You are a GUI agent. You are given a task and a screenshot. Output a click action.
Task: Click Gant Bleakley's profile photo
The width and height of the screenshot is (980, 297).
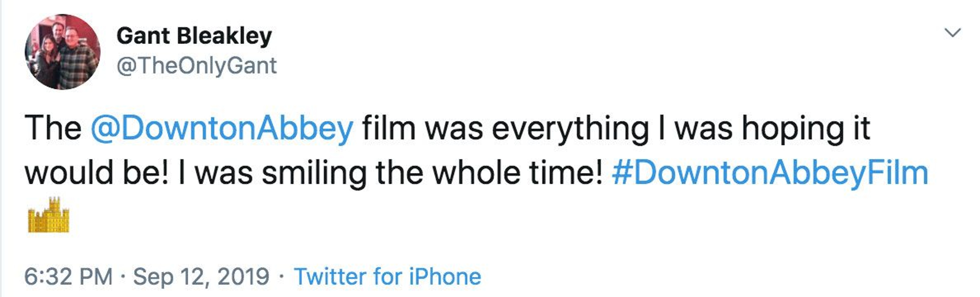click(x=62, y=52)
